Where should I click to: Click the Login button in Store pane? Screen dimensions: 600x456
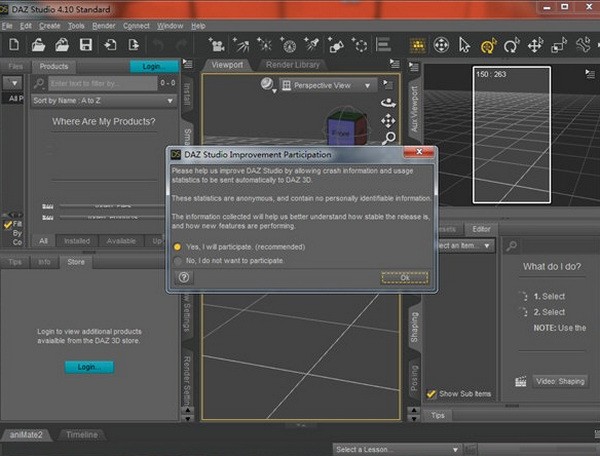point(89,367)
